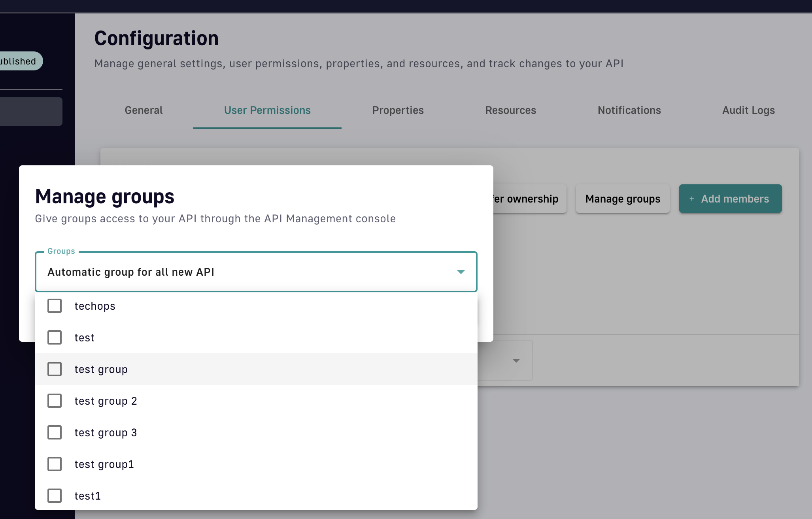
Task: Enable the test group 3 checkbox
Action: tap(55, 432)
